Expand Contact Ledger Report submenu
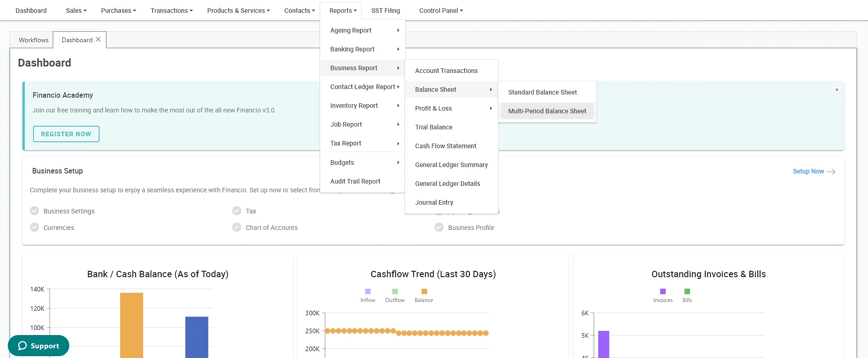This screenshot has height=358, width=868. pyautogui.click(x=363, y=87)
